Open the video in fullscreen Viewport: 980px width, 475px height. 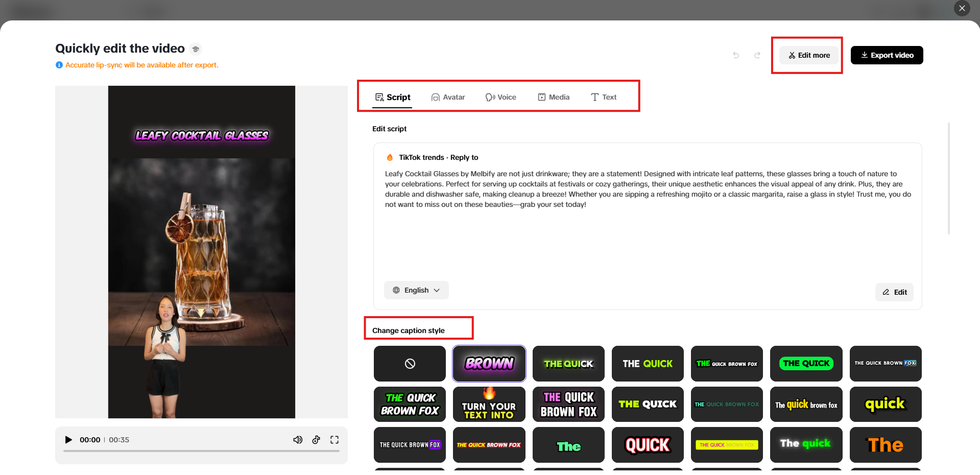point(334,440)
